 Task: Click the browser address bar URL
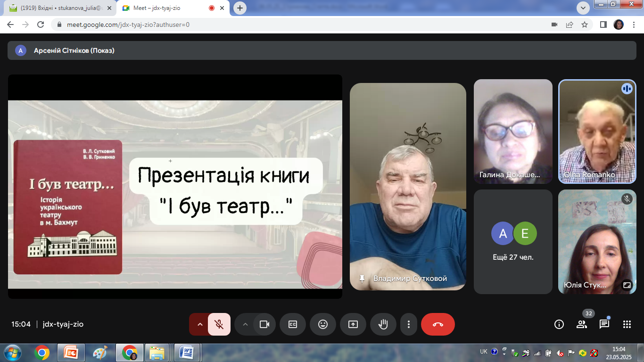127,25
